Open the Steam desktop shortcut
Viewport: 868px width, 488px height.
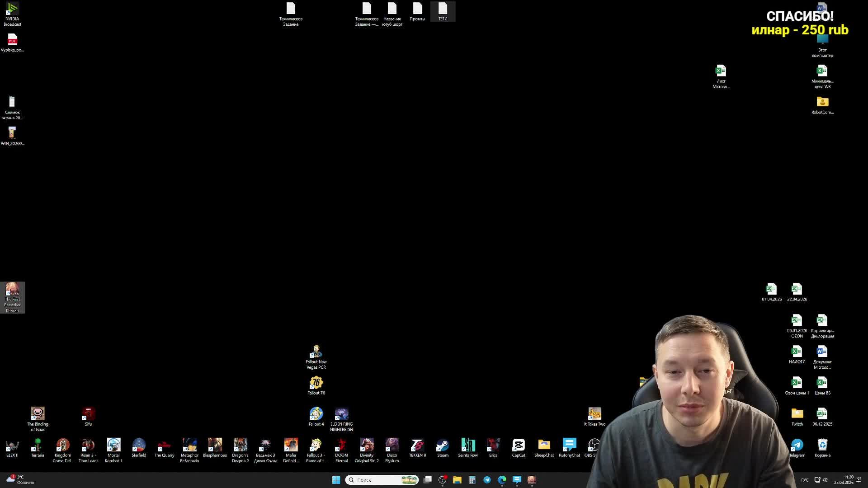(x=443, y=446)
